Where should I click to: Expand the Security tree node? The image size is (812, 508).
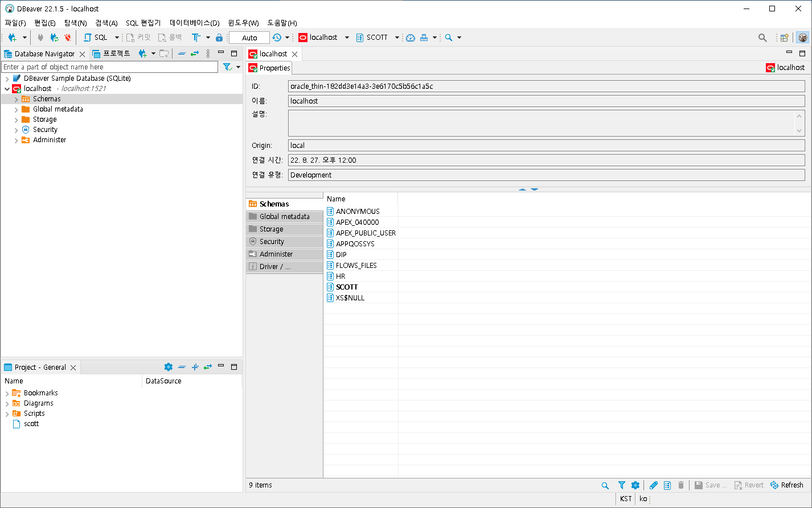point(17,130)
